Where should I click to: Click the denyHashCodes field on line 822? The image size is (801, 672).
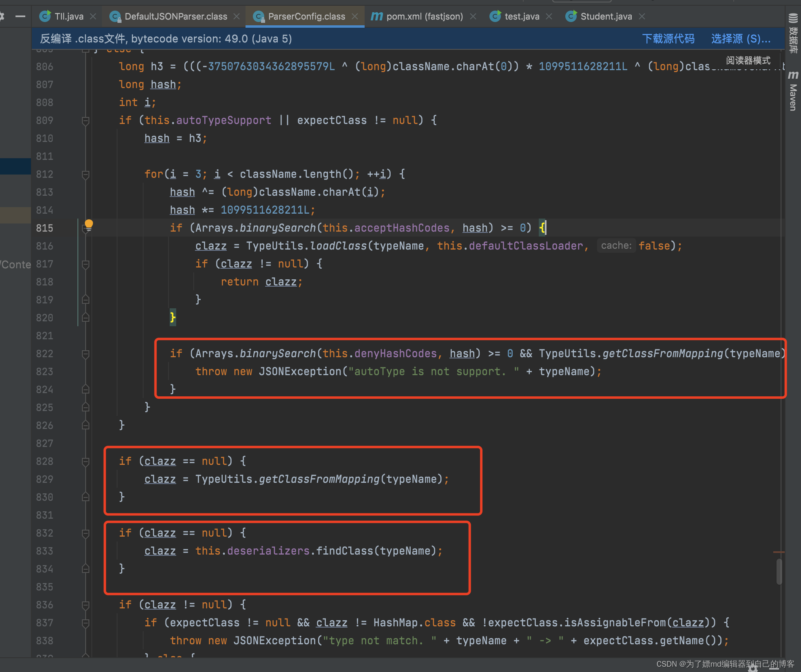(x=396, y=354)
